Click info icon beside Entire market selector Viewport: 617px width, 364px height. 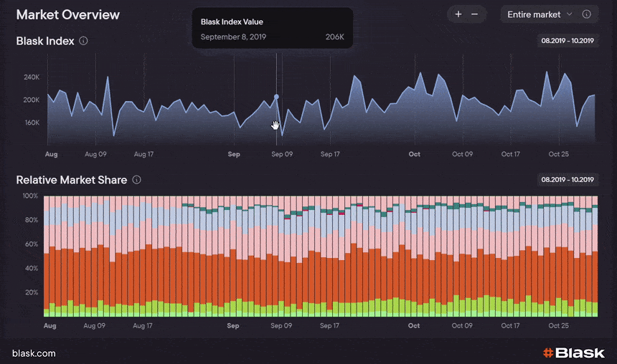(x=586, y=14)
